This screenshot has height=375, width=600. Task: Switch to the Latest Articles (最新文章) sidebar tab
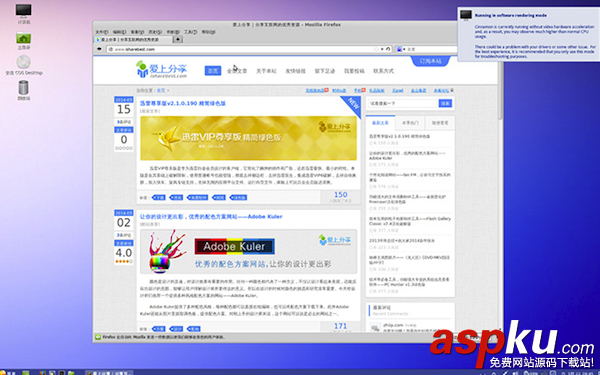tap(380, 123)
